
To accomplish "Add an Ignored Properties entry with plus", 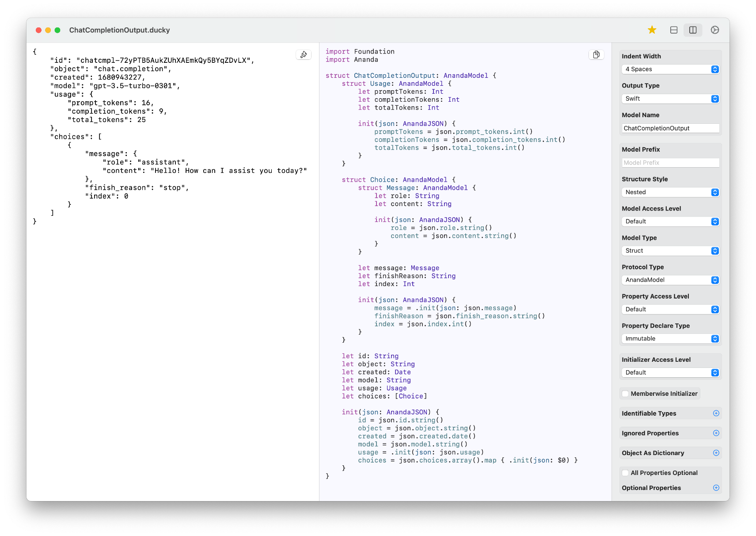I will [x=716, y=433].
